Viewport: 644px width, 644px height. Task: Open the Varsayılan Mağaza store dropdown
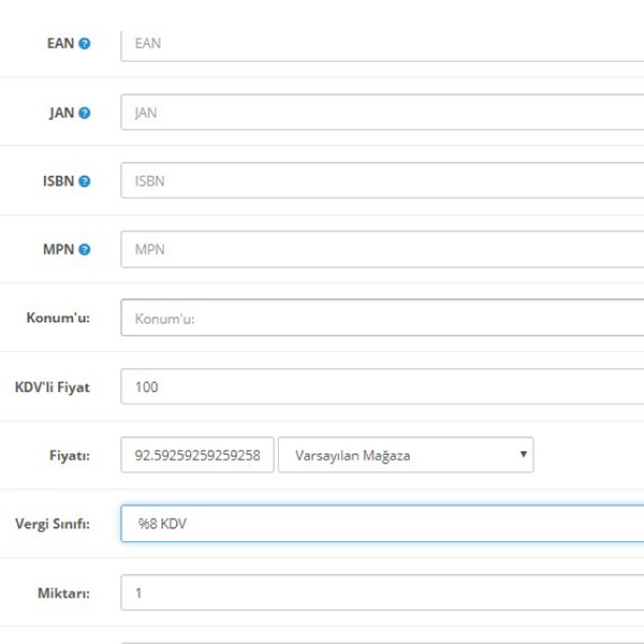(406, 455)
